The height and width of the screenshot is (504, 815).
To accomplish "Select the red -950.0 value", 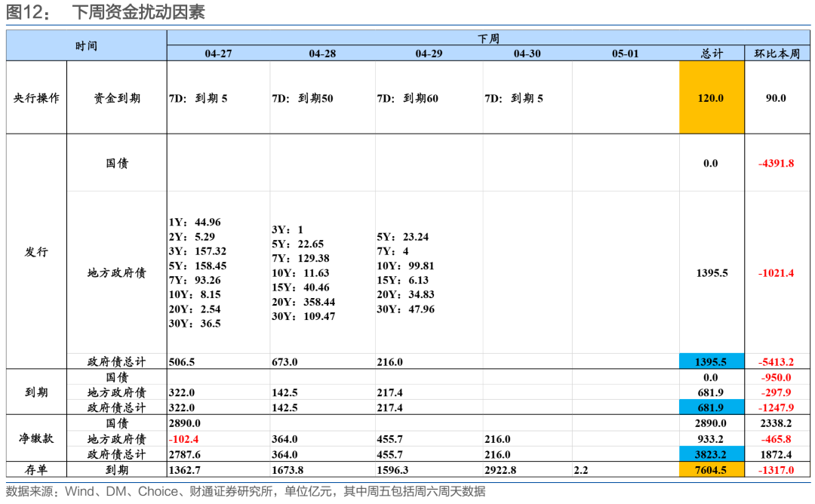I will click(x=777, y=377).
